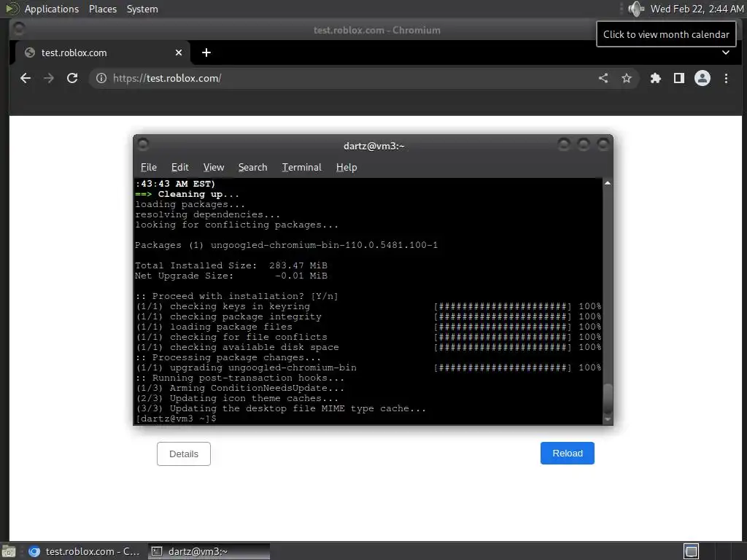Click the 'Net Upgrade Size' line
The height and width of the screenshot is (560, 747).
[x=231, y=276]
